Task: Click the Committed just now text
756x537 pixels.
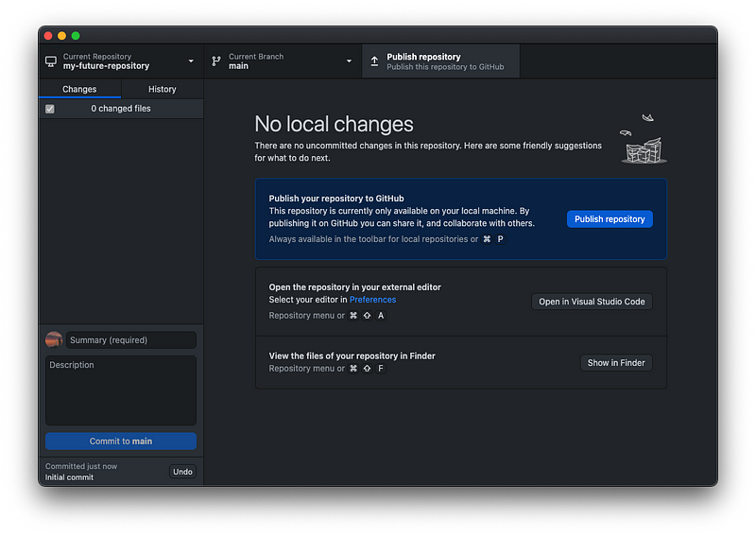Action: 81,466
